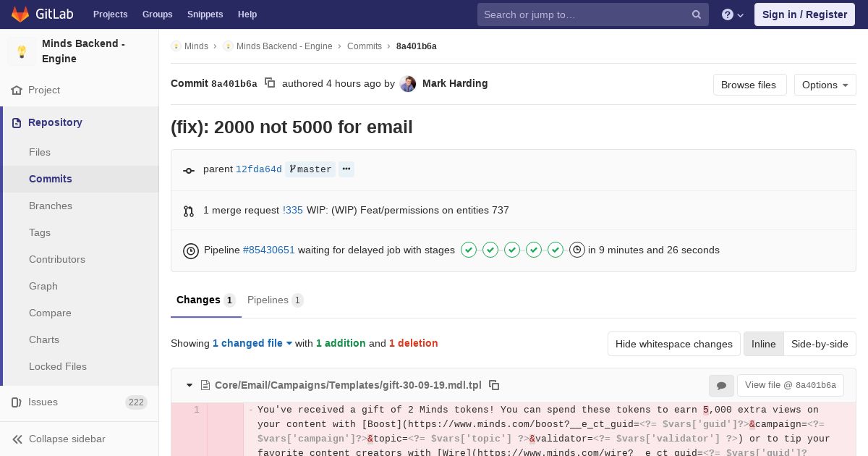Open the Repository sidebar section
The height and width of the screenshot is (456, 868).
80,123
